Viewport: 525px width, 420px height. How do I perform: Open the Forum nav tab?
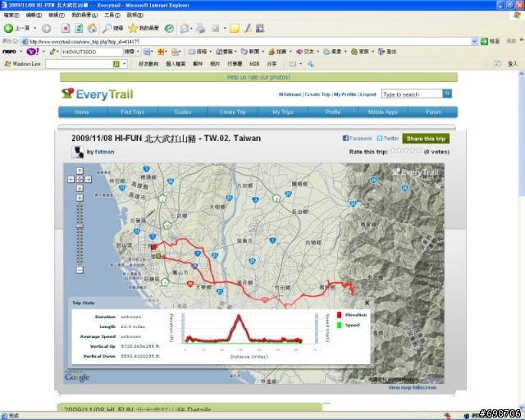[433, 112]
